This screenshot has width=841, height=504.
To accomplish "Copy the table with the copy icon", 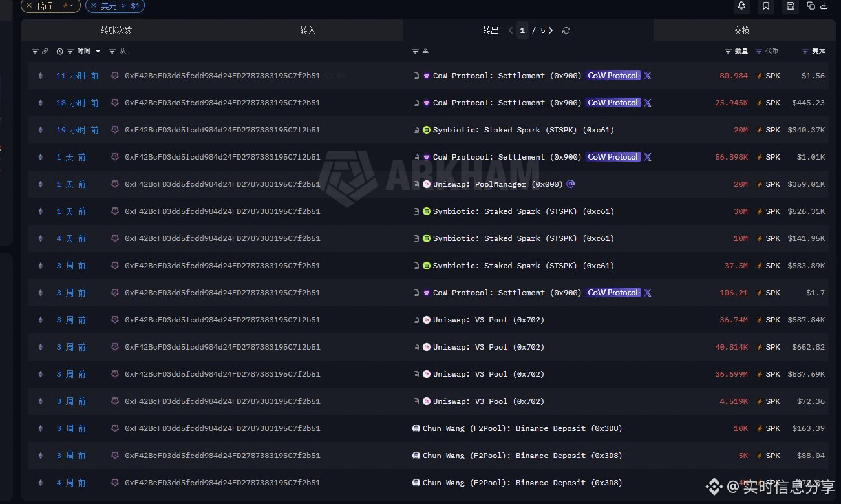I will click(811, 6).
